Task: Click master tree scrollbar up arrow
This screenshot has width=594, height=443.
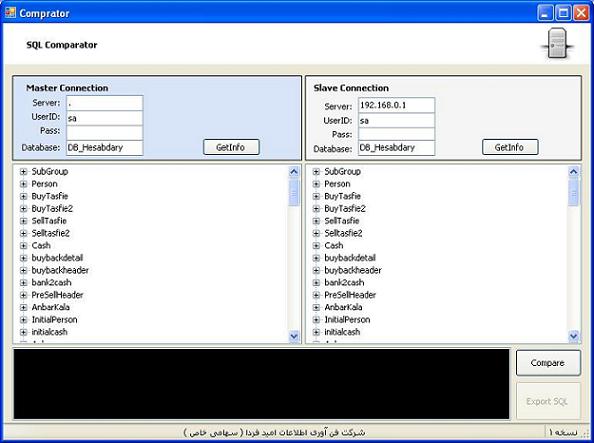Action: click(294, 172)
